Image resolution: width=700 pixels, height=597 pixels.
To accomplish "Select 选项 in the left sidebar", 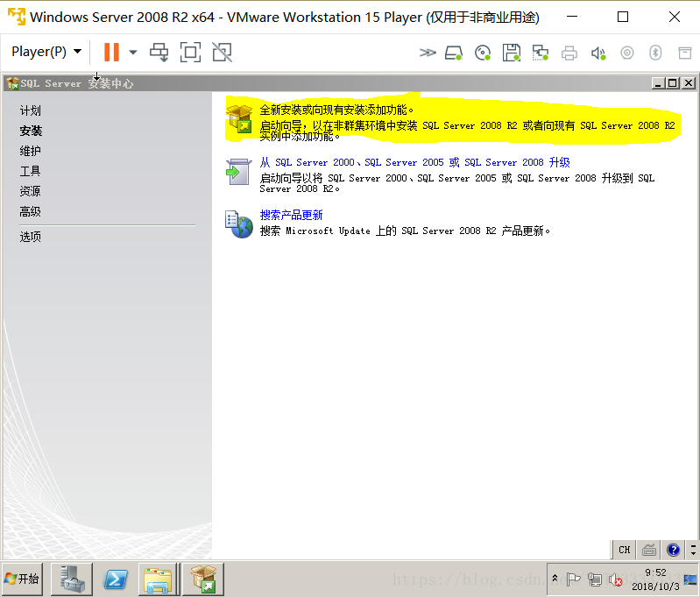I will [31, 237].
